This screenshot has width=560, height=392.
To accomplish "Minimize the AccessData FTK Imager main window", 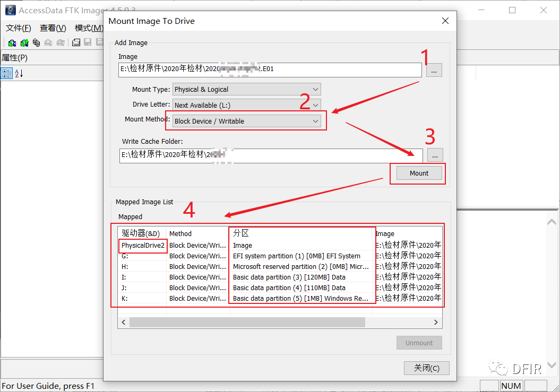I will click(x=481, y=10).
